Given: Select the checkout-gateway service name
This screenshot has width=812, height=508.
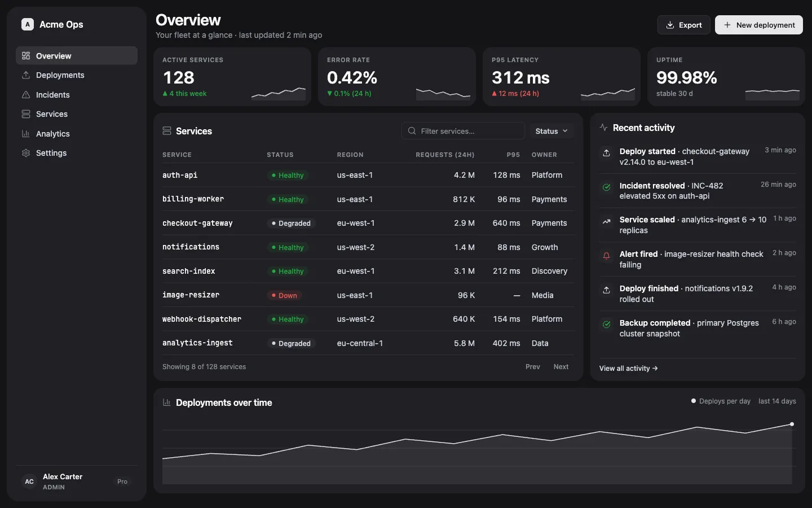Looking at the screenshot, I should click(197, 224).
